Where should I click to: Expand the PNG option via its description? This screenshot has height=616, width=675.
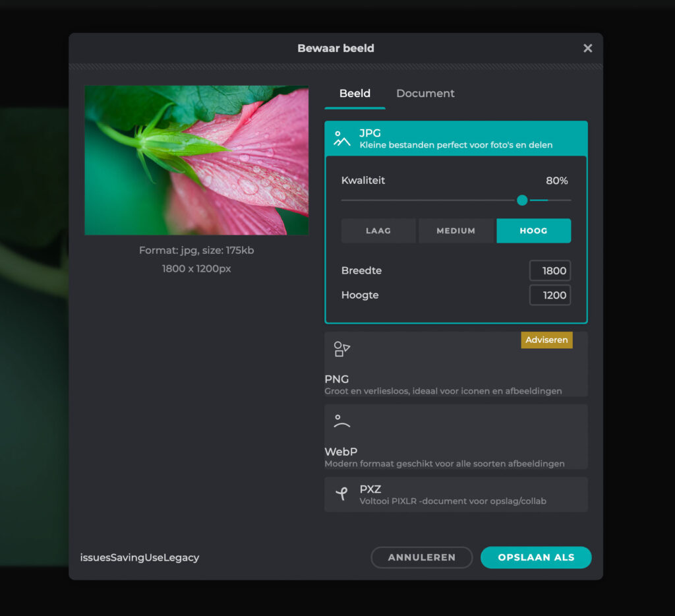tap(443, 391)
